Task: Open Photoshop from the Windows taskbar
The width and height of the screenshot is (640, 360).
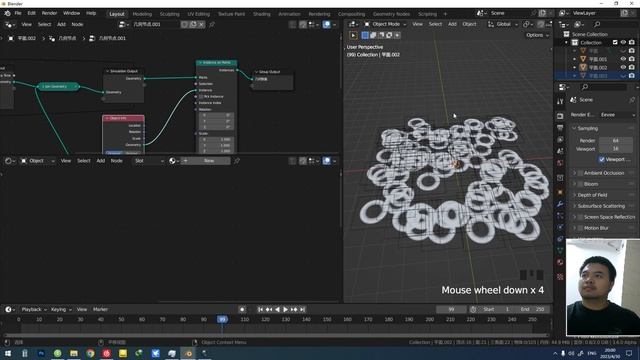Action: (x=41, y=353)
